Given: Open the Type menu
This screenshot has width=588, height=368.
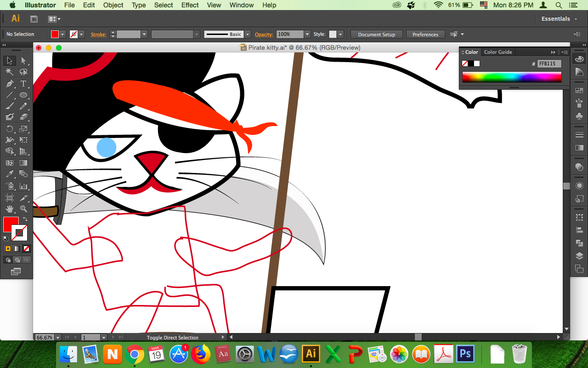Looking at the screenshot, I should pos(139,5).
